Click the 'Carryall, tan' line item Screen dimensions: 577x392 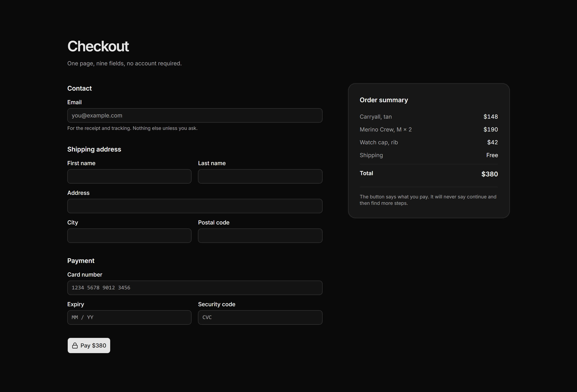376,117
